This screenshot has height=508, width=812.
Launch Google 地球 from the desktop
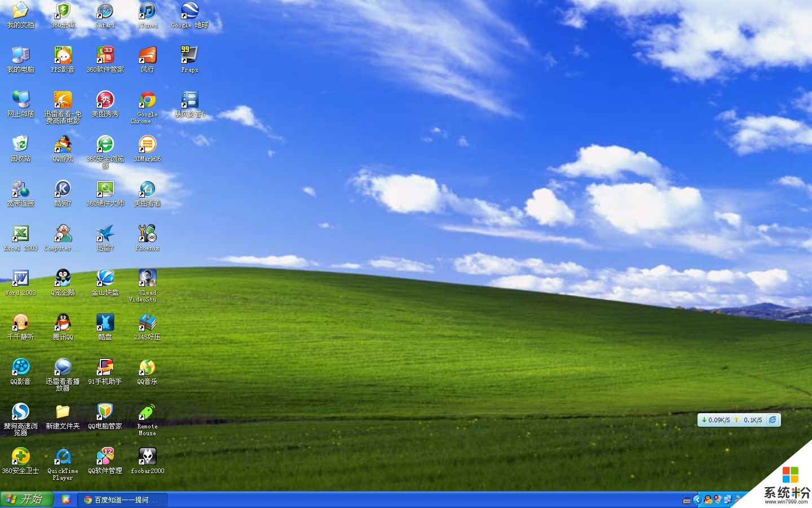pos(189,11)
